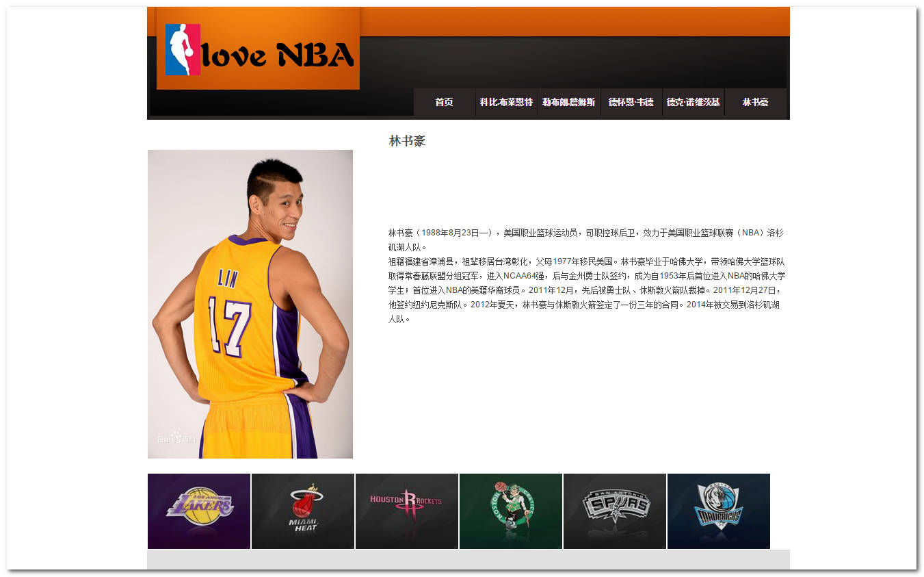Click the I love NBA logo banner
Viewport: 924px width, 577px height.
[x=258, y=49]
